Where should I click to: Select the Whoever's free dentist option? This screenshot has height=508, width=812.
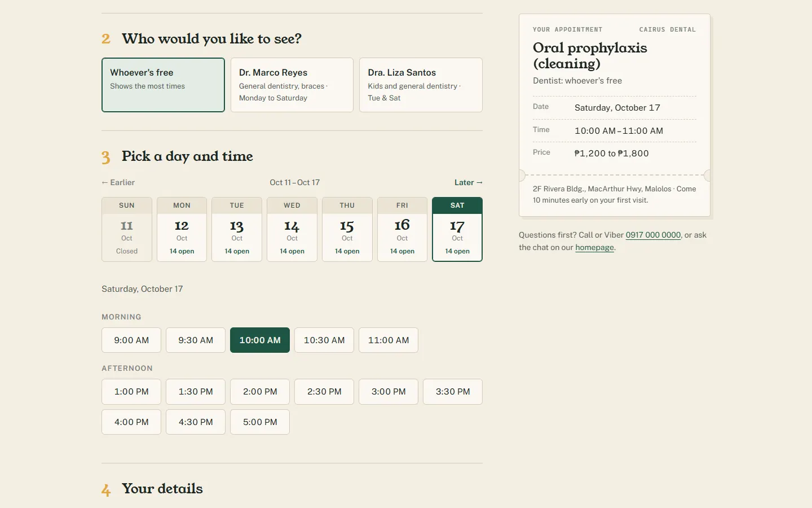(x=163, y=85)
